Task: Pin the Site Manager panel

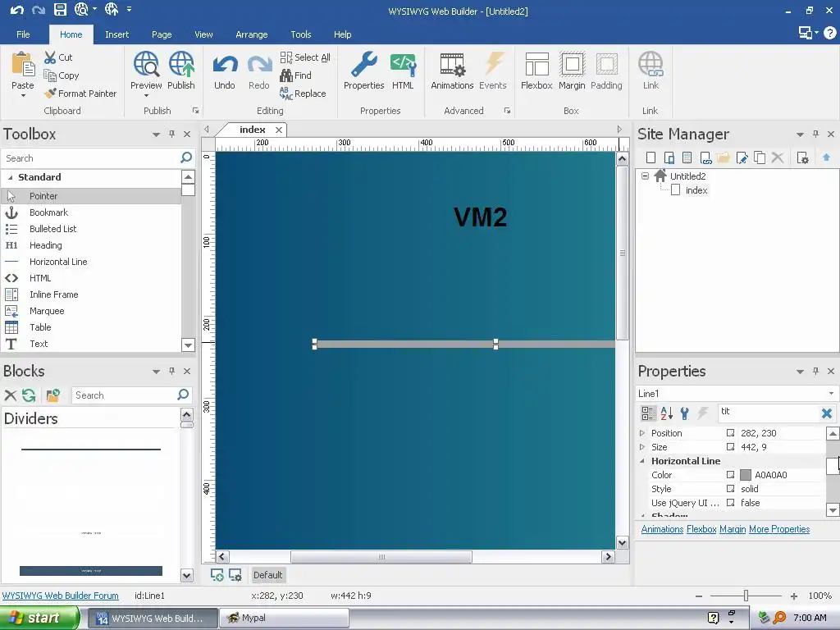Action: [x=815, y=134]
